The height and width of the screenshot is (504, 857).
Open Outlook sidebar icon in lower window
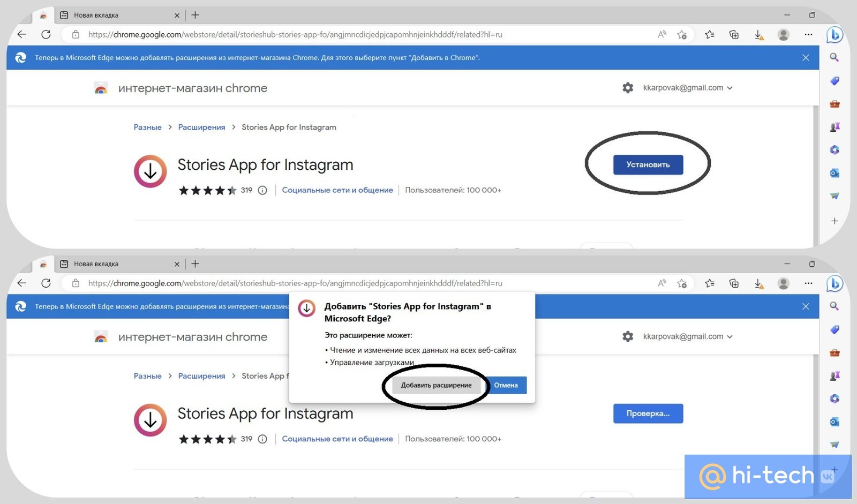point(835,422)
